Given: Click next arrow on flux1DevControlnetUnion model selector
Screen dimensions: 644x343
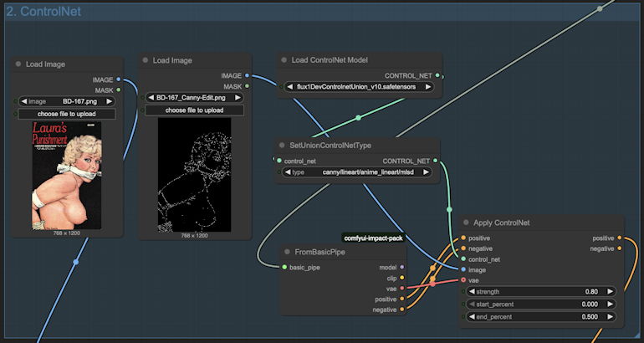Looking at the screenshot, I should pos(428,86).
